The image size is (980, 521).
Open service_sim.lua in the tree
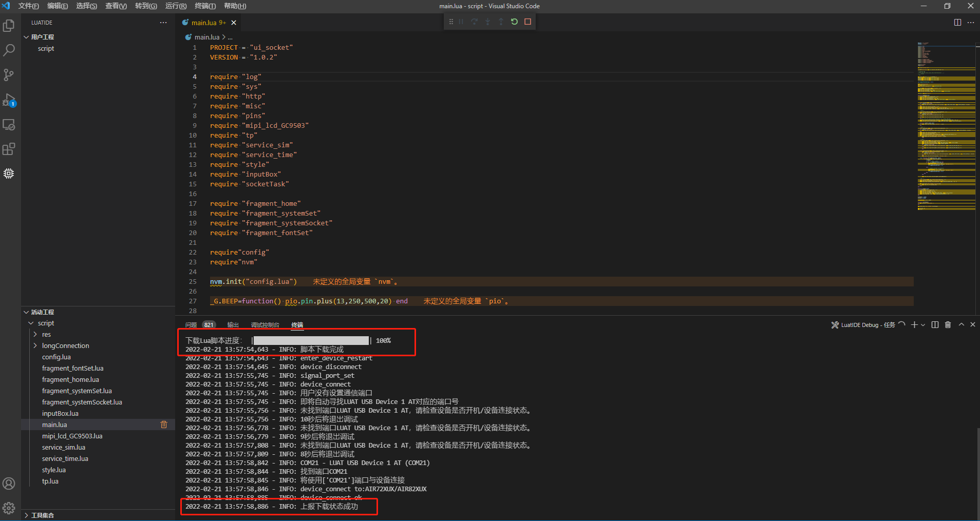click(64, 448)
